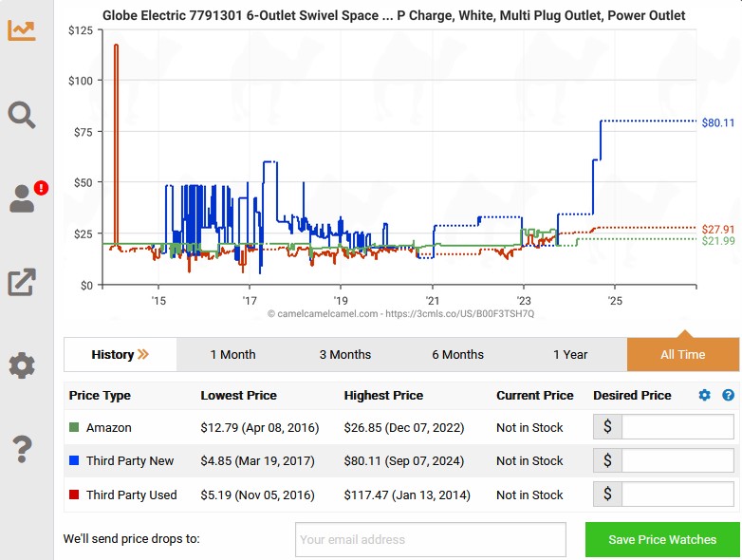This screenshot has width=742, height=560.
Task: Click the Amazon desired price input
Action: click(x=677, y=427)
